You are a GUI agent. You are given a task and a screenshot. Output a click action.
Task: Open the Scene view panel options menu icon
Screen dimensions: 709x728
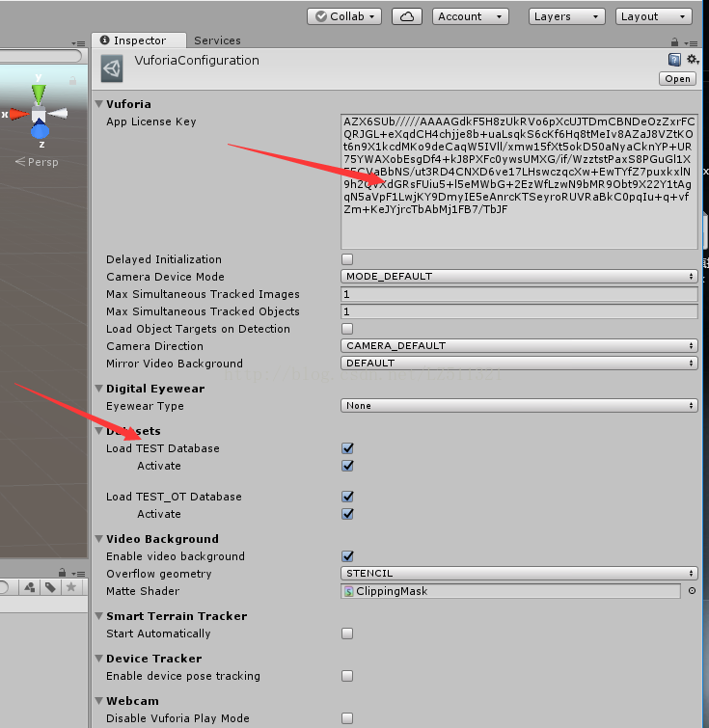[x=78, y=43]
